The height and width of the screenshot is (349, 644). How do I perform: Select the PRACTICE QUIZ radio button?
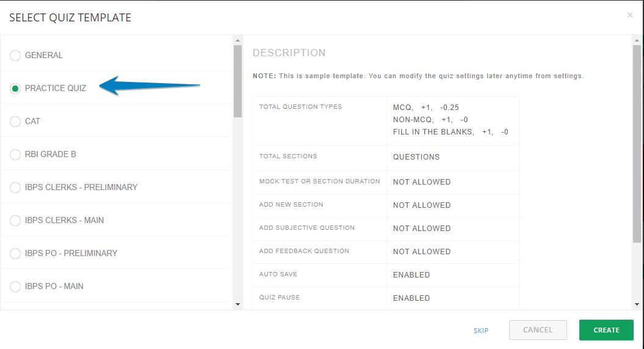15,89
